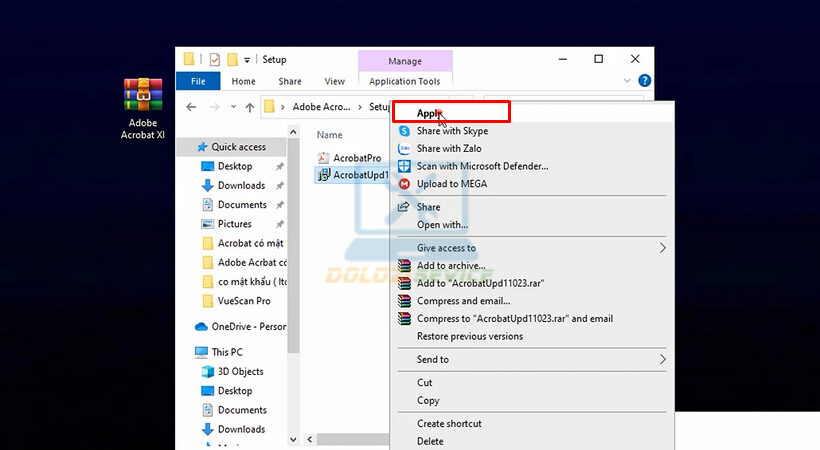The height and width of the screenshot is (450, 820).
Task: Click the New folder quick access toolbar icon
Action: point(233,59)
